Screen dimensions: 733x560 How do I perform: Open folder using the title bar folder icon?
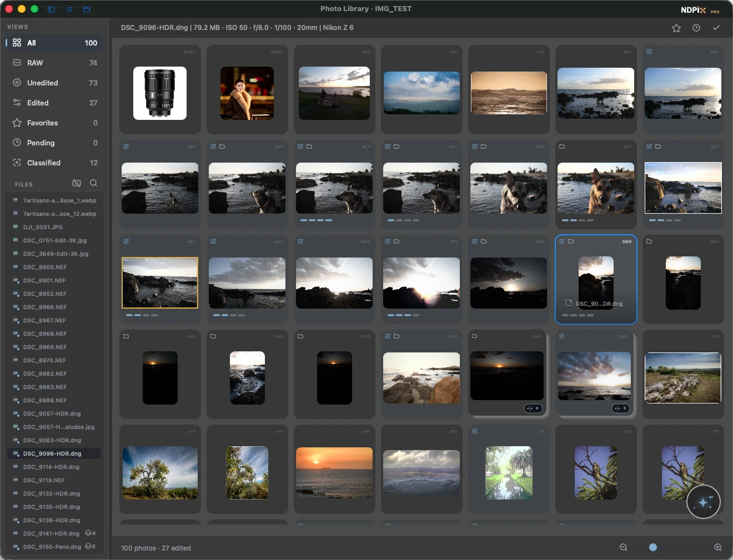point(87,9)
